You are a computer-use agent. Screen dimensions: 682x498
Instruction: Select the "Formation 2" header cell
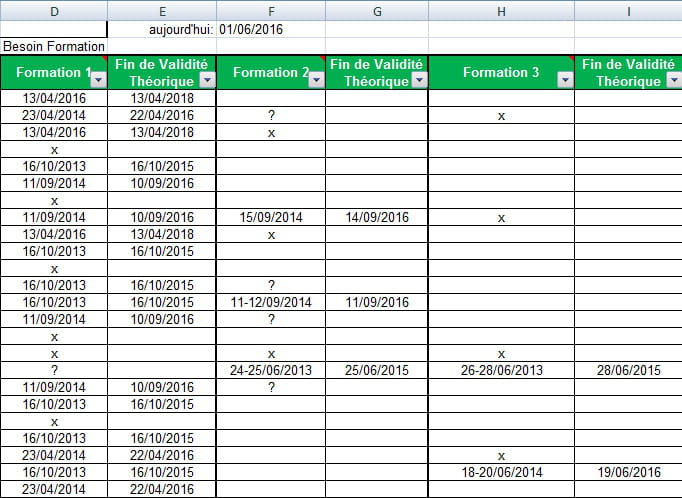click(x=271, y=72)
